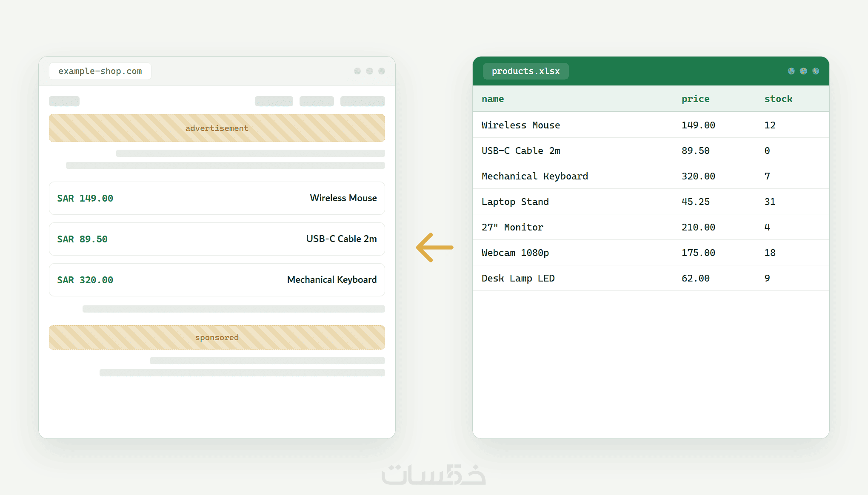
Task: Click the advertisement banner
Action: (x=217, y=128)
